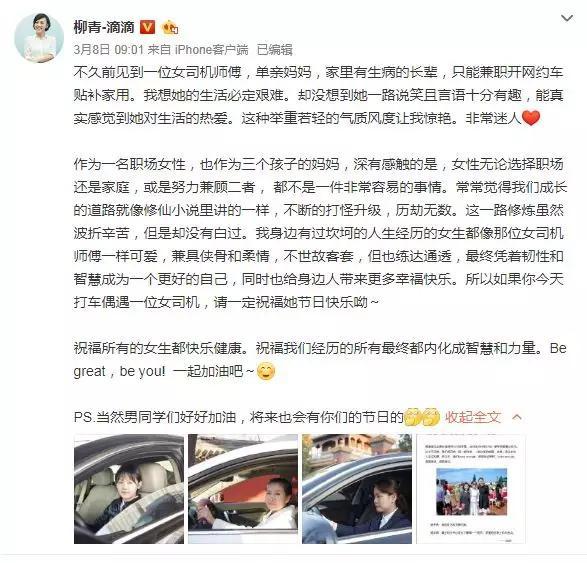
Task: Open the fourth long text image thumbnail
Action: (x=471, y=489)
